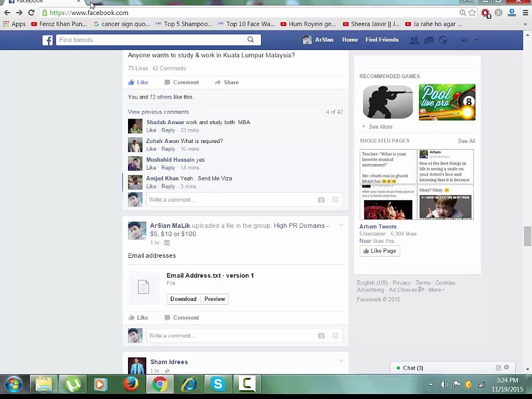The height and width of the screenshot is (399, 532).
Task: Go to Home in Facebook header
Action: click(x=350, y=40)
